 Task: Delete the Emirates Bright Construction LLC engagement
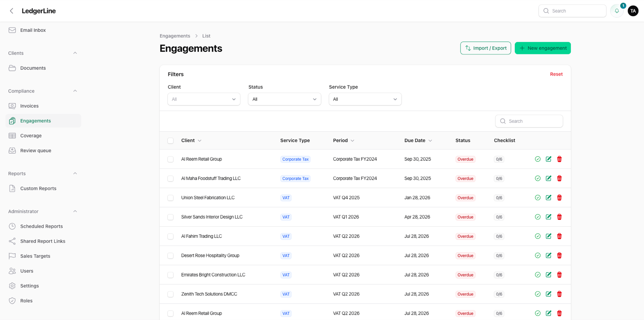click(x=559, y=275)
